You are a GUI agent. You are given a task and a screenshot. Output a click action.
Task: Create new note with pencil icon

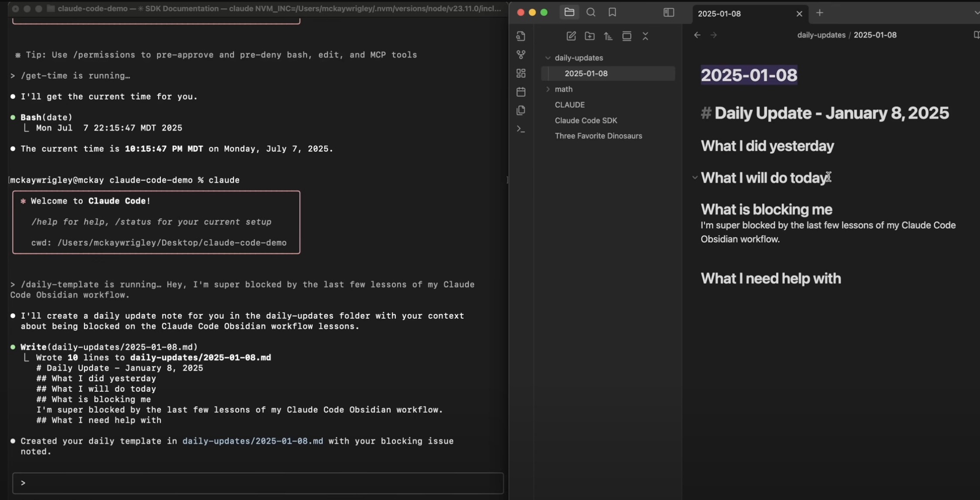click(571, 36)
